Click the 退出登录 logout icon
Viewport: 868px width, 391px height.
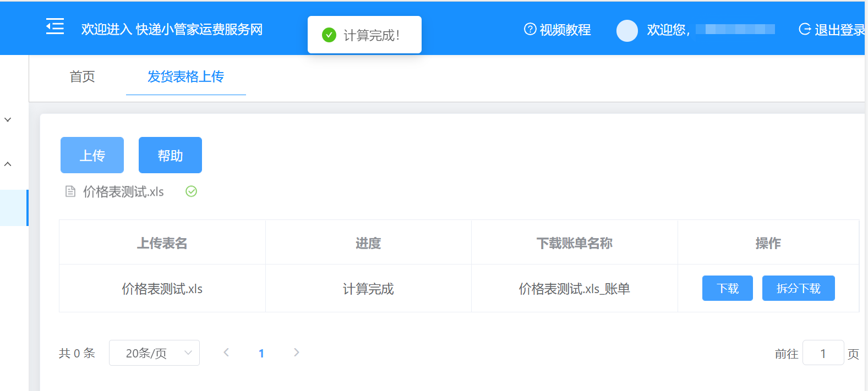point(805,29)
